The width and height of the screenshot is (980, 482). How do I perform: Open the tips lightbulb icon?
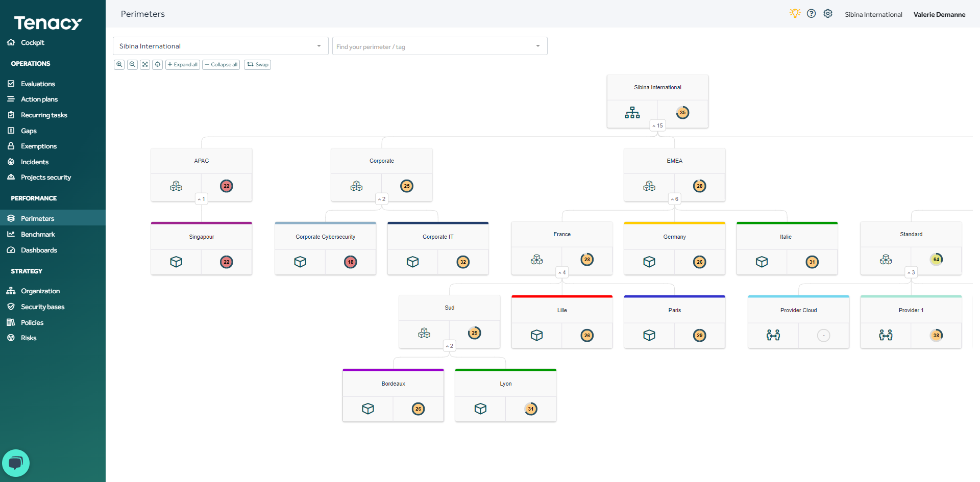coord(795,13)
